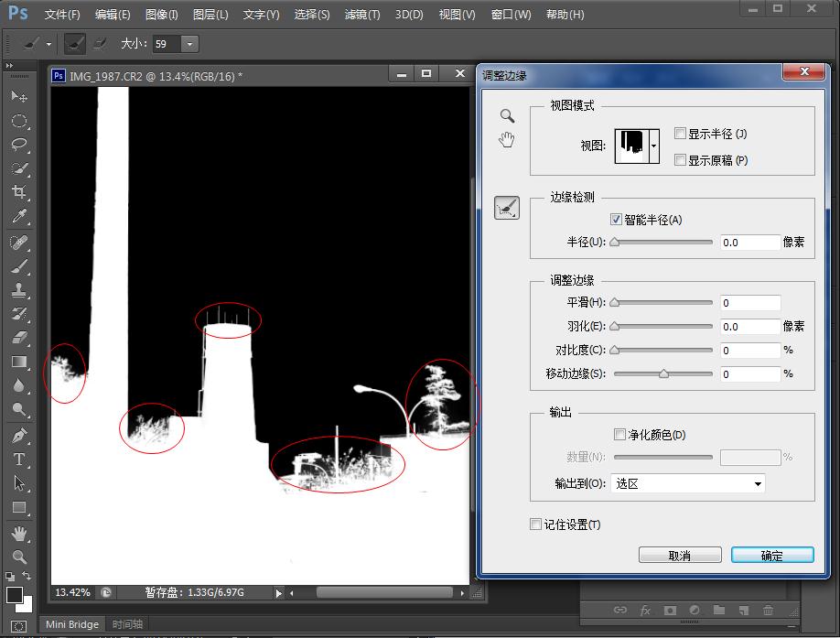Uncheck 智能半径 (A) checkbox
The height and width of the screenshot is (638, 840).
point(616,220)
